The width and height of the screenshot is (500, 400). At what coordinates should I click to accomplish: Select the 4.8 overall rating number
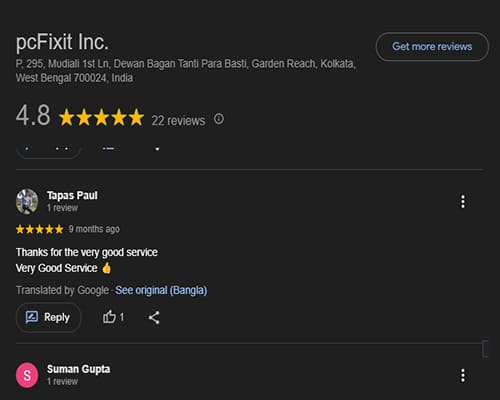coord(33,115)
